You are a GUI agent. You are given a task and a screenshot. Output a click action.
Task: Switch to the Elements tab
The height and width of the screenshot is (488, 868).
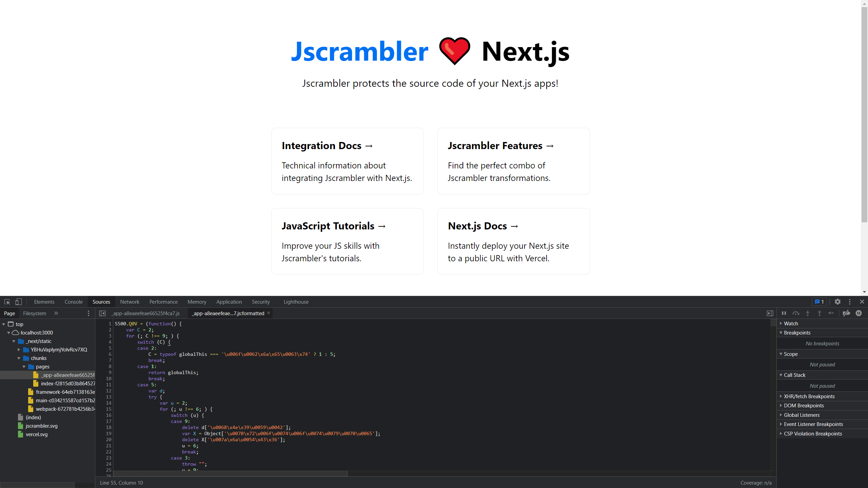point(44,302)
